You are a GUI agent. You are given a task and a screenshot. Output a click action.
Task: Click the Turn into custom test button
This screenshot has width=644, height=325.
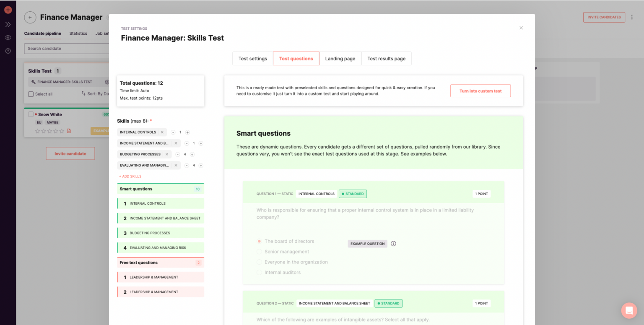click(480, 90)
